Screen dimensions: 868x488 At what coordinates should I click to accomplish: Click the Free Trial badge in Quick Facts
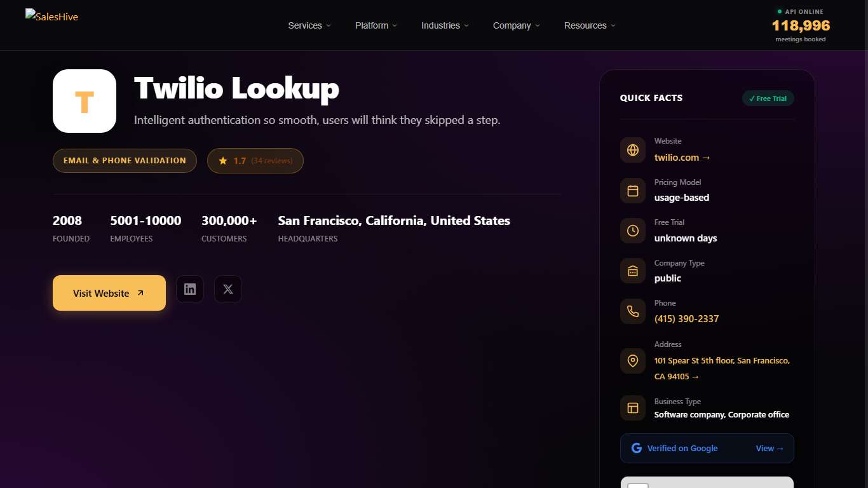coord(768,98)
